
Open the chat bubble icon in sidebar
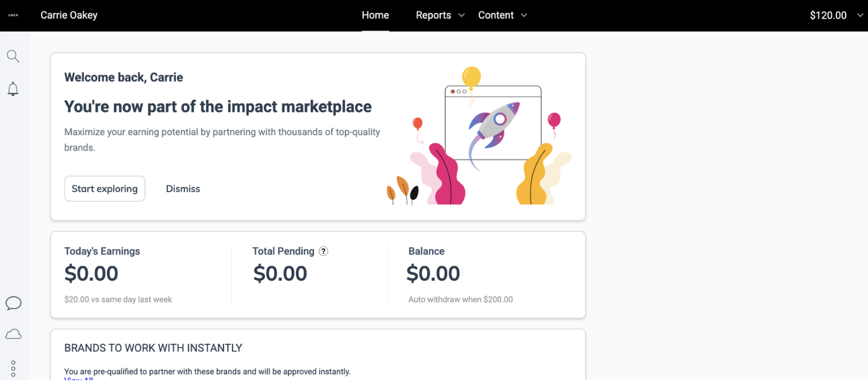click(x=13, y=303)
